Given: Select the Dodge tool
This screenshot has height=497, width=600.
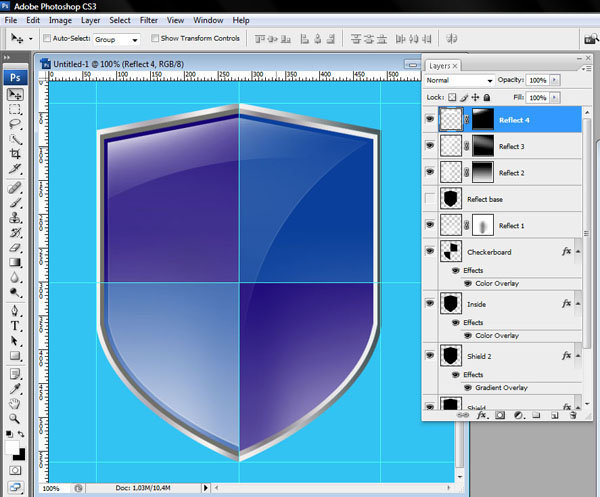Looking at the screenshot, I should [x=15, y=293].
